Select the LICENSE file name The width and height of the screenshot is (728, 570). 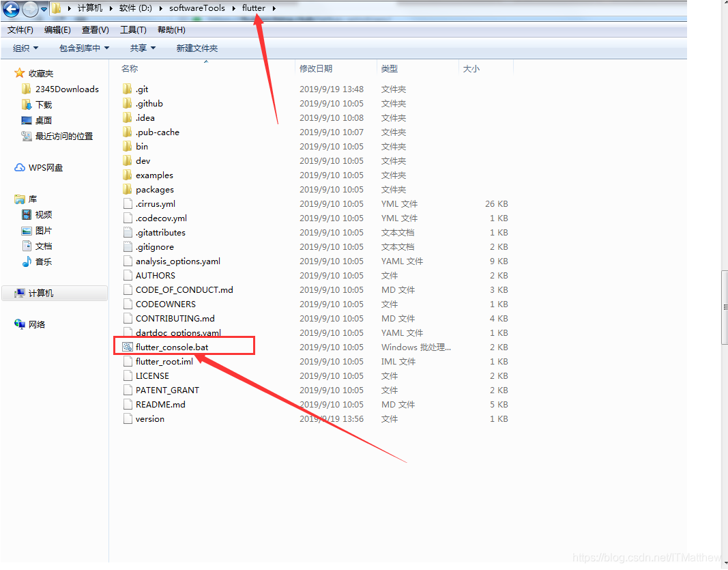click(152, 376)
